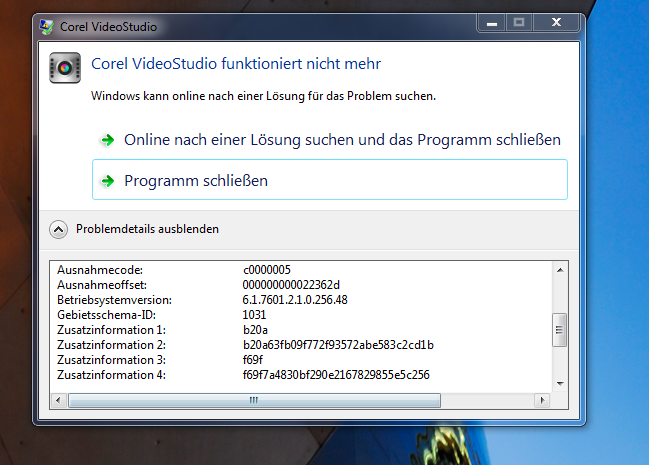Click green arrow beside Online nach einer Lösung
This screenshot has width=649, height=465.
(108, 140)
